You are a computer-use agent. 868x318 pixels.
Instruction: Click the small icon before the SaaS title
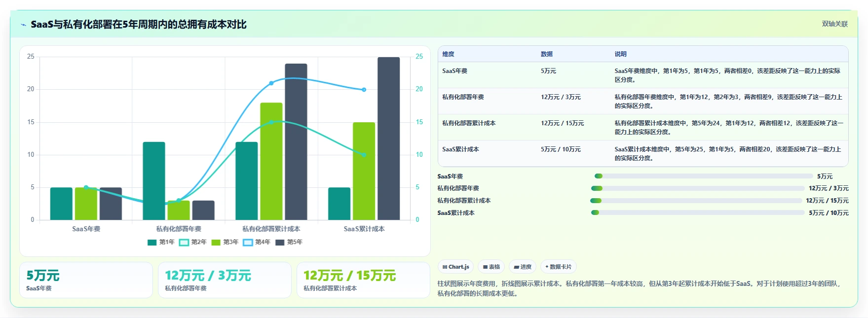point(23,25)
